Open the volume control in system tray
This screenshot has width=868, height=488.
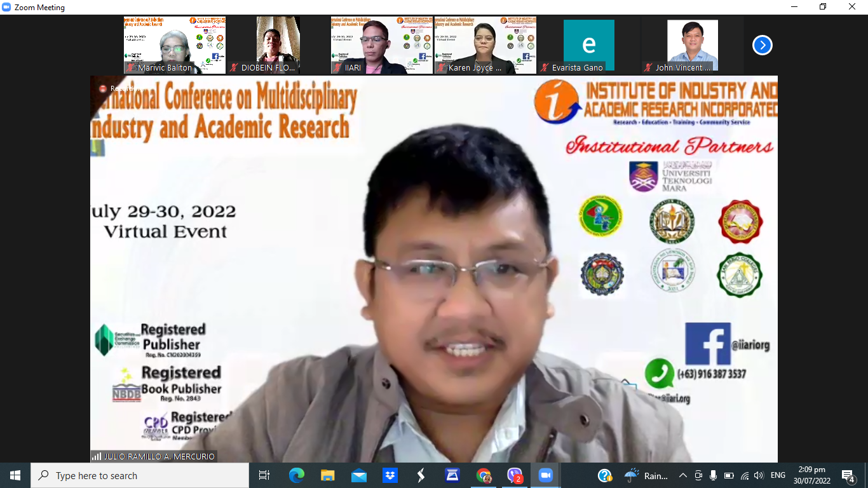click(x=759, y=475)
